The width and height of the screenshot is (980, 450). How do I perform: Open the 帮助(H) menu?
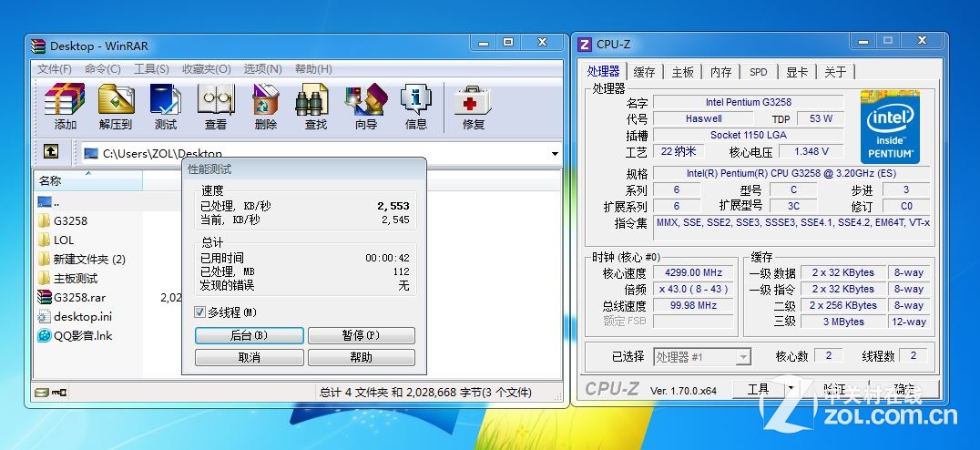313,68
